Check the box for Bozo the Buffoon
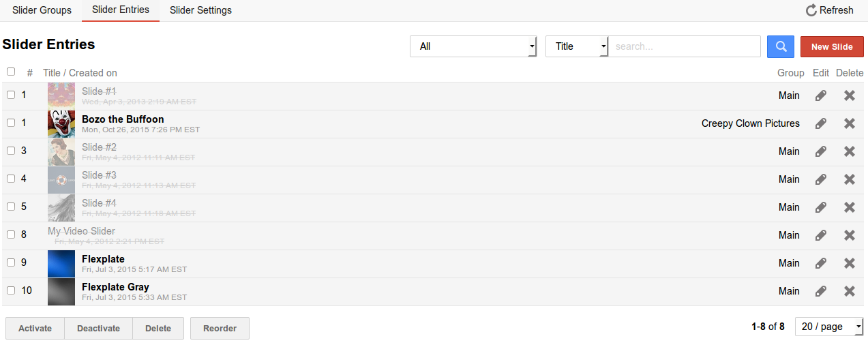The image size is (868, 345). [x=11, y=123]
